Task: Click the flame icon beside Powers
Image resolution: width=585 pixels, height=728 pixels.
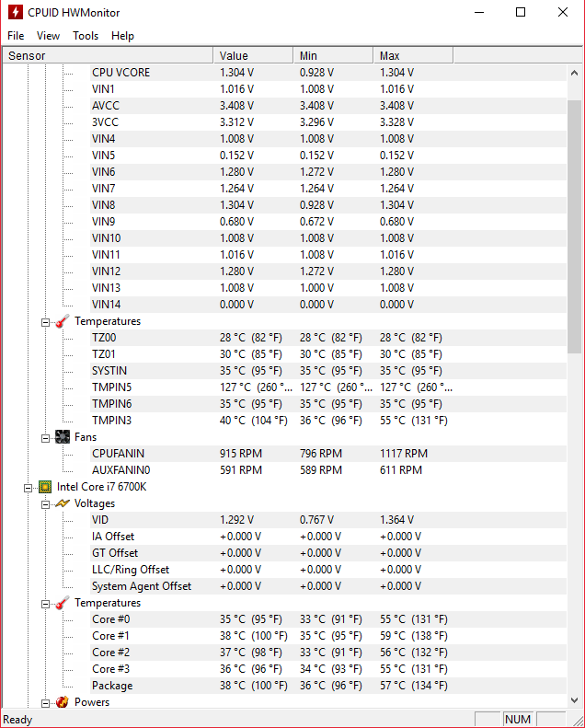Action: pos(63,702)
